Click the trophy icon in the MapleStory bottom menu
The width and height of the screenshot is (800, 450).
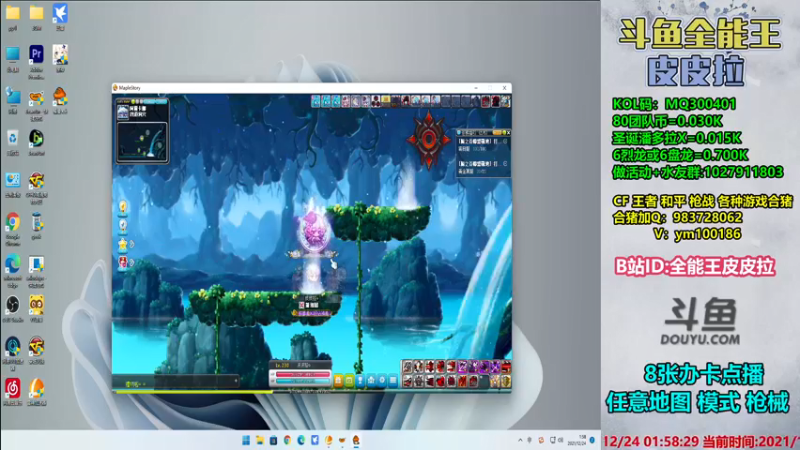click(360, 381)
